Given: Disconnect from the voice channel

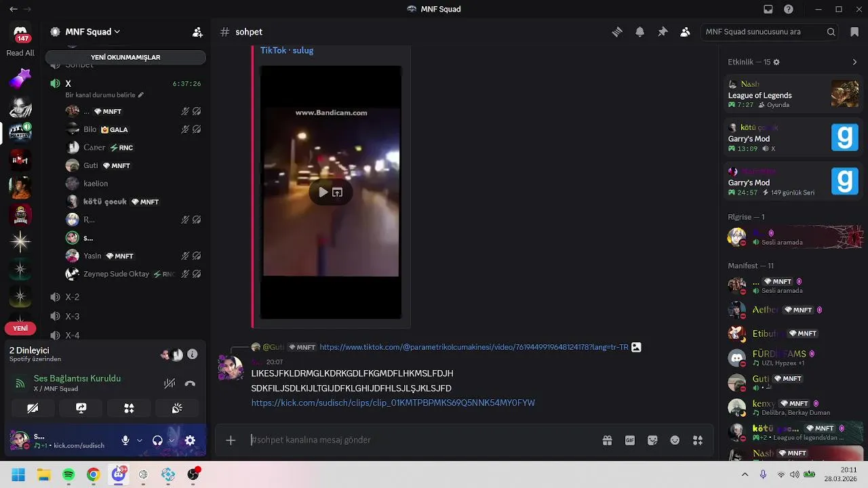Looking at the screenshot, I should coord(190,384).
